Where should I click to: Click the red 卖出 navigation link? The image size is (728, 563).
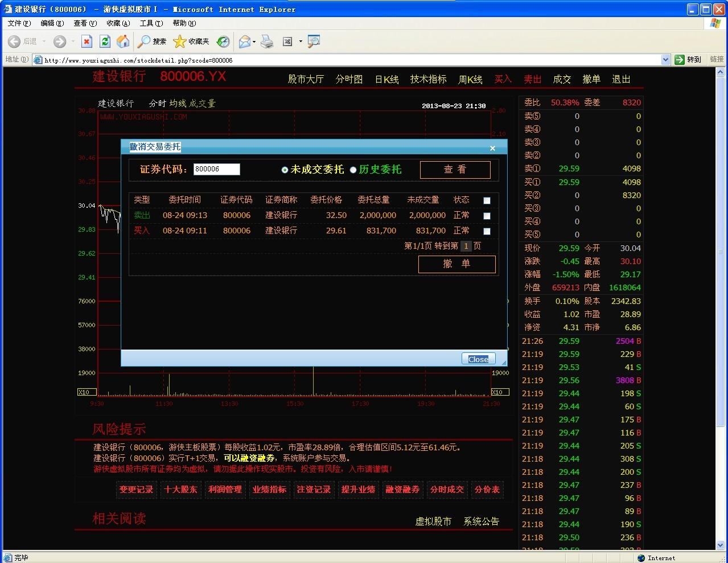pyautogui.click(x=533, y=79)
